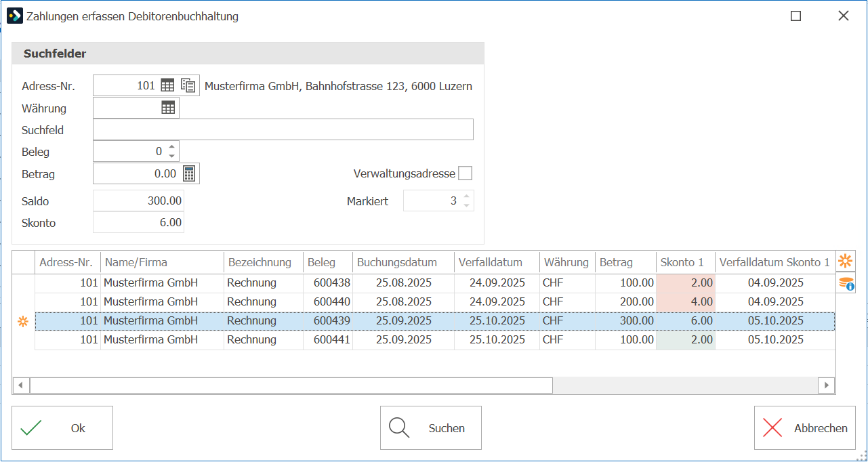Click the horizontal scrollbar right arrow
868x462 pixels.
pos(826,385)
